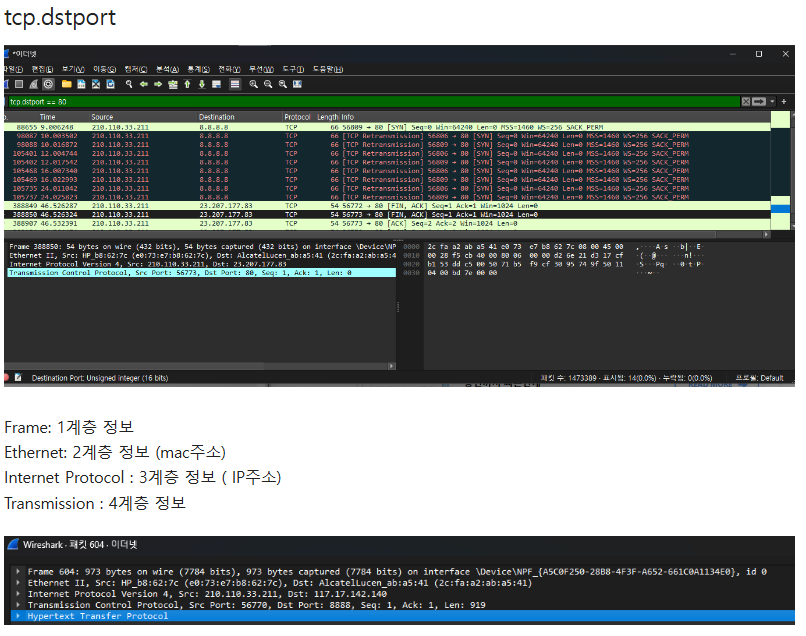Go to specified packet icon
This screenshot has width=806, height=636.
click(x=173, y=84)
